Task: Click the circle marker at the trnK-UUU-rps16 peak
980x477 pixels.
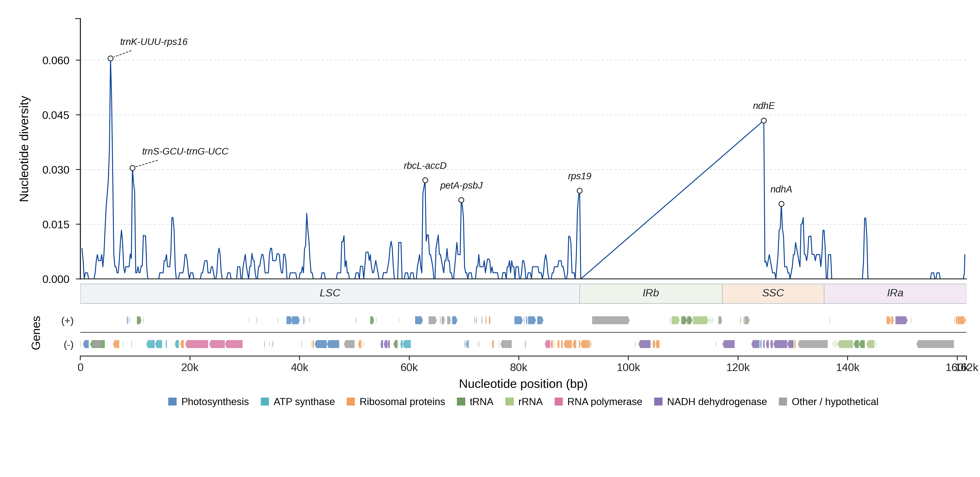Action: pyautogui.click(x=110, y=59)
